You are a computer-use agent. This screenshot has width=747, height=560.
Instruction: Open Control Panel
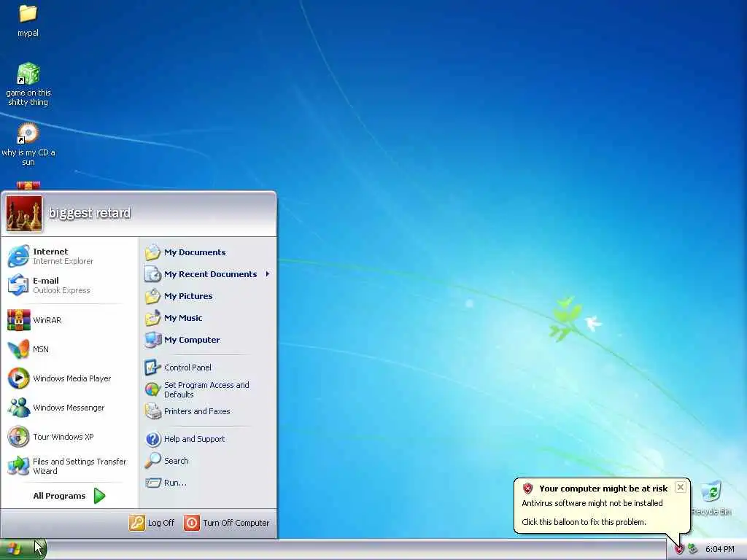[208, 367]
